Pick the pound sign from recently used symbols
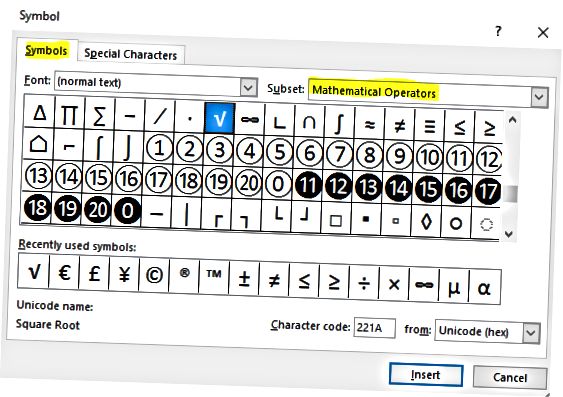The image size is (563, 397). 94,274
